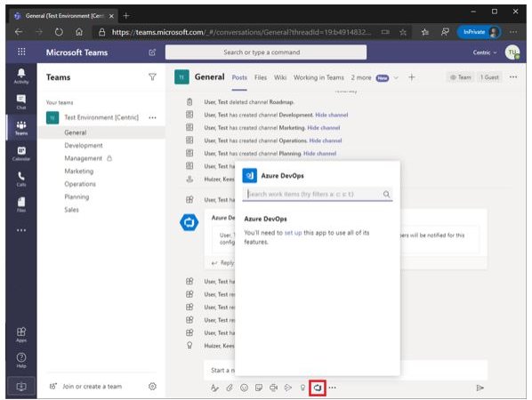The image size is (532, 400).
Task: Open the Format text tool
Action: (214, 388)
